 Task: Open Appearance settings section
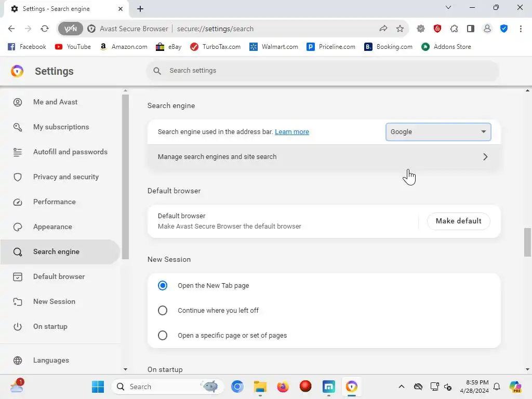click(60, 227)
